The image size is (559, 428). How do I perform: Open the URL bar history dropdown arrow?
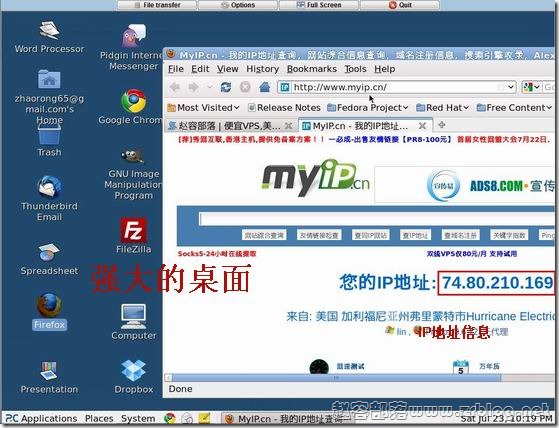pos(511,87)
